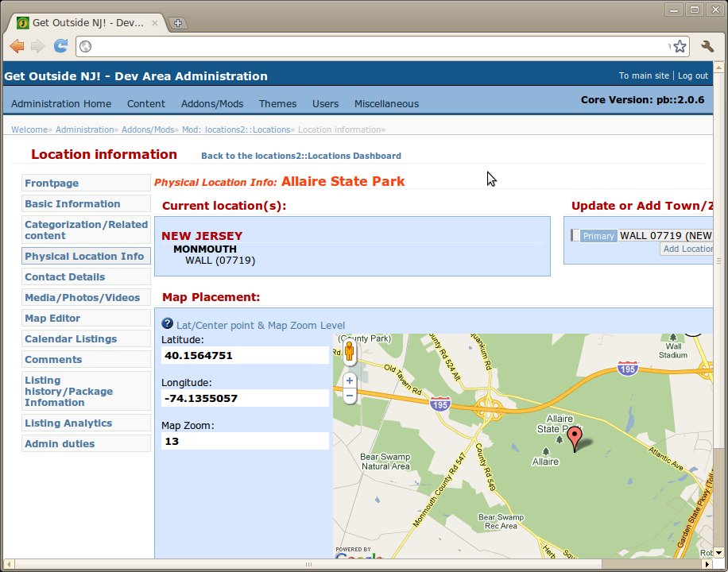Screen dimensions: 728x572
Task: Open a new browser tab
Action: 178,23
